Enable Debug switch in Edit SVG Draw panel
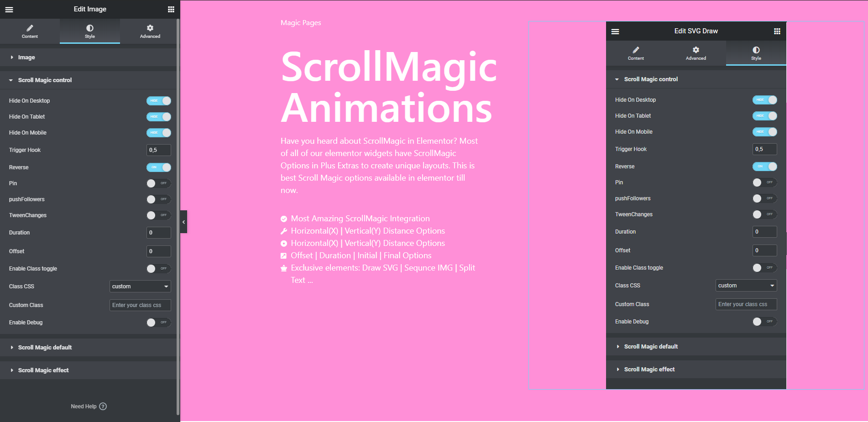The image size is (868, 422). (765, 322)
